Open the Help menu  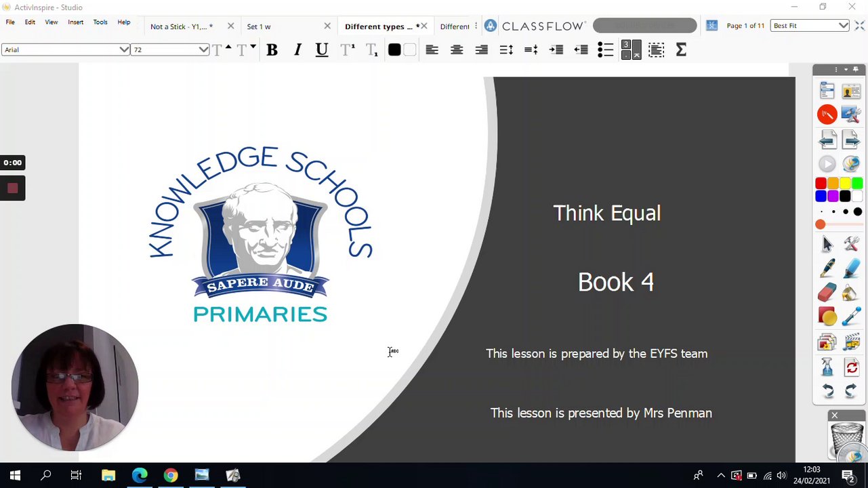(x=124, y=22)
